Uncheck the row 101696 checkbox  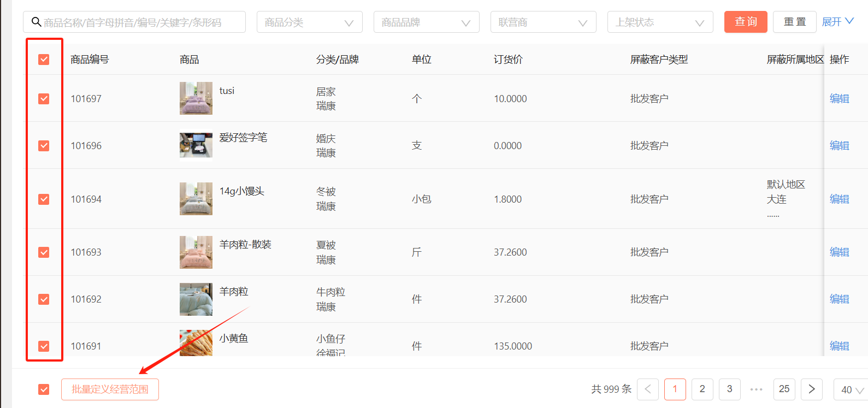(44, 145)
